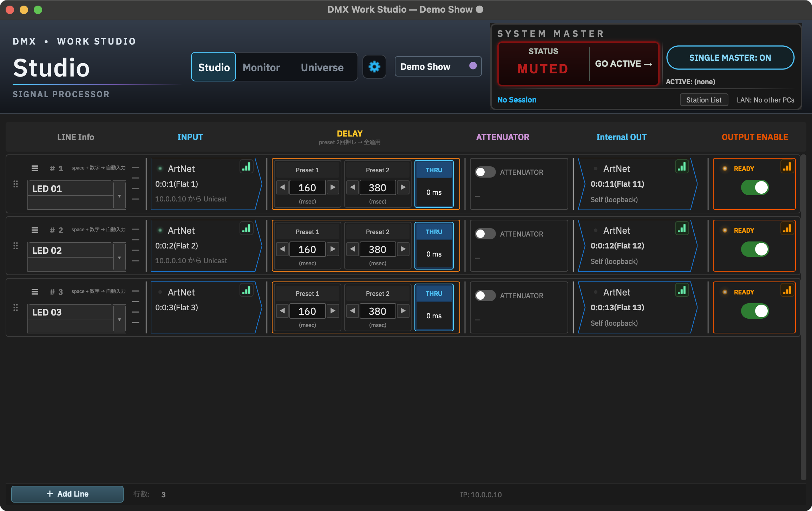
Task: Turn off output enable for LED 01
Action: [755, 187]
